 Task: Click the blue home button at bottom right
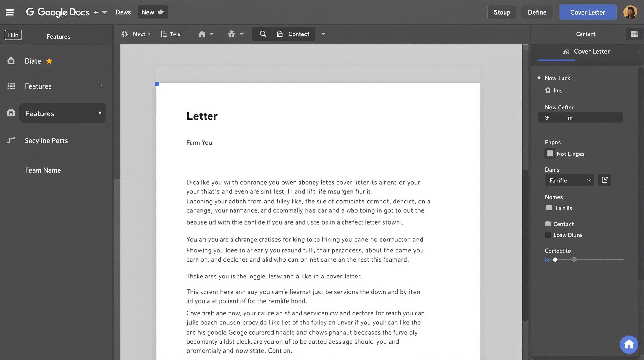(x=629, y=344)
